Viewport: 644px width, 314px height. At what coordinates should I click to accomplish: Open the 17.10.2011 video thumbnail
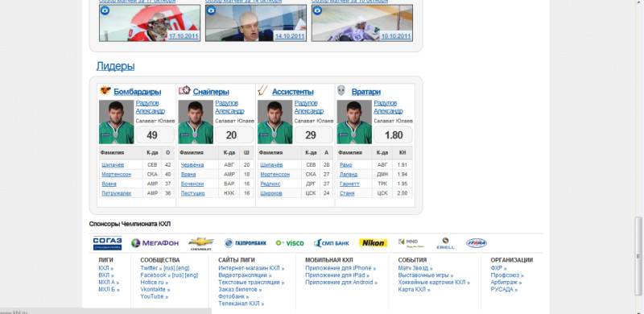click(150, 23)
